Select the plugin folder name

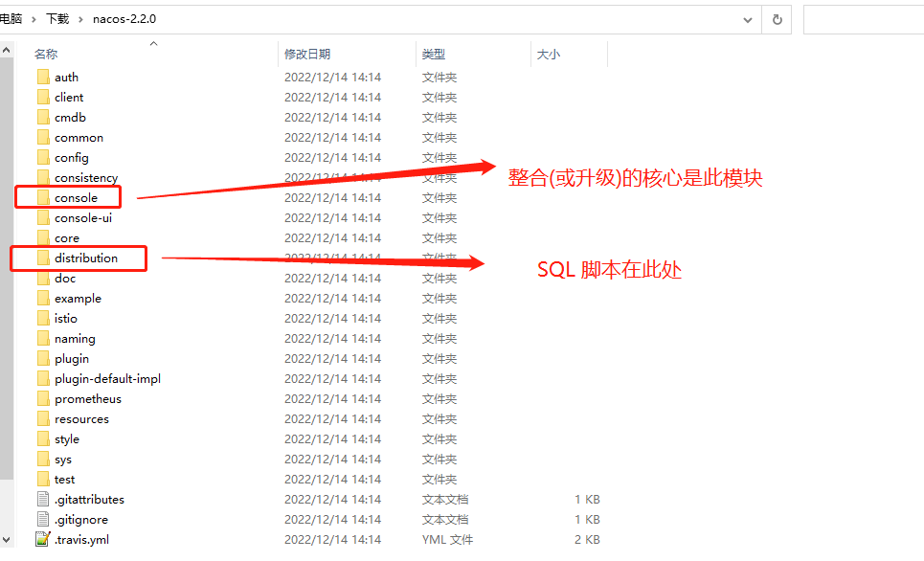pyautogui.click(x=72, y=359)
